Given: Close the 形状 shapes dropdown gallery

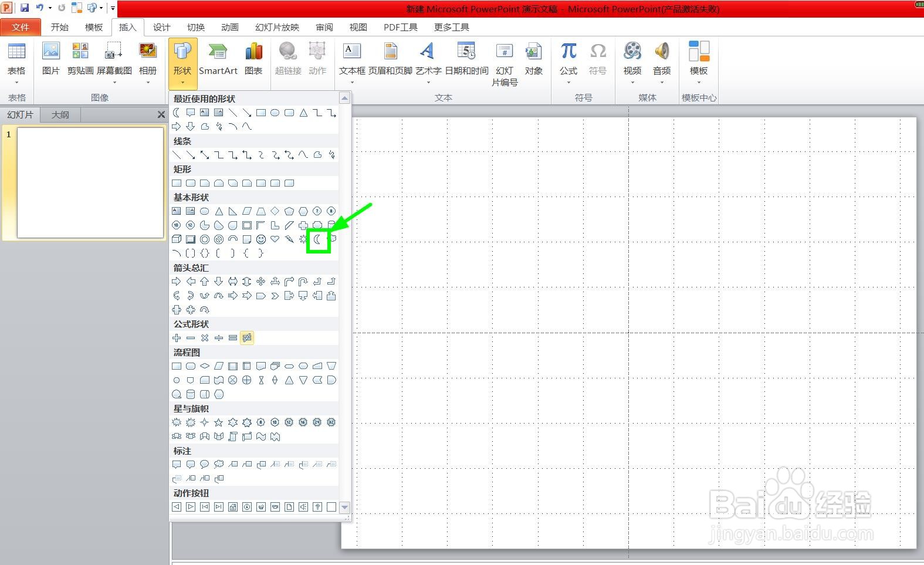Looking at the screenshot, I should pyautogui.click(x=182, y=63).
